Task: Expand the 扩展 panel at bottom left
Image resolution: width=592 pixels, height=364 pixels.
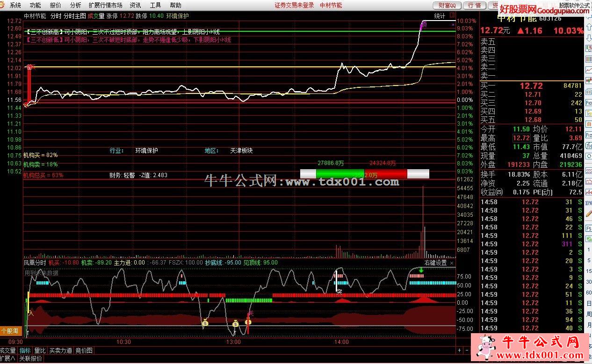Action: click(x=7, y=358)
